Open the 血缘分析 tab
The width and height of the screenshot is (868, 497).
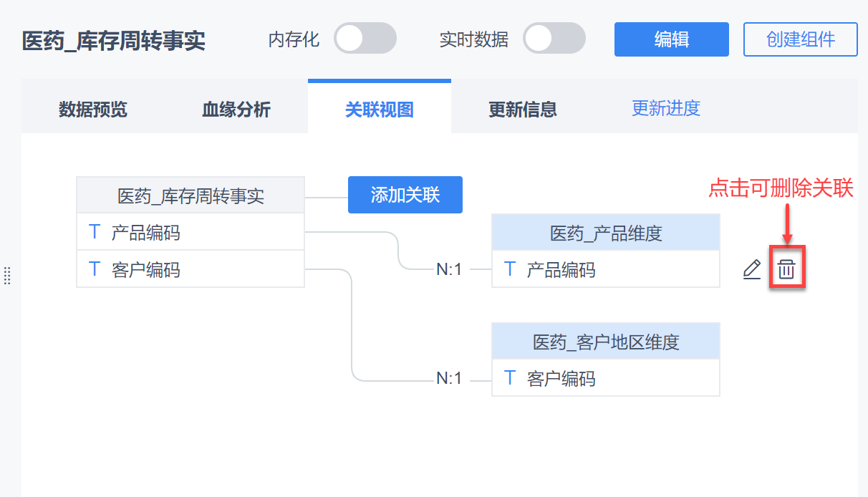(x=236, y=110)
